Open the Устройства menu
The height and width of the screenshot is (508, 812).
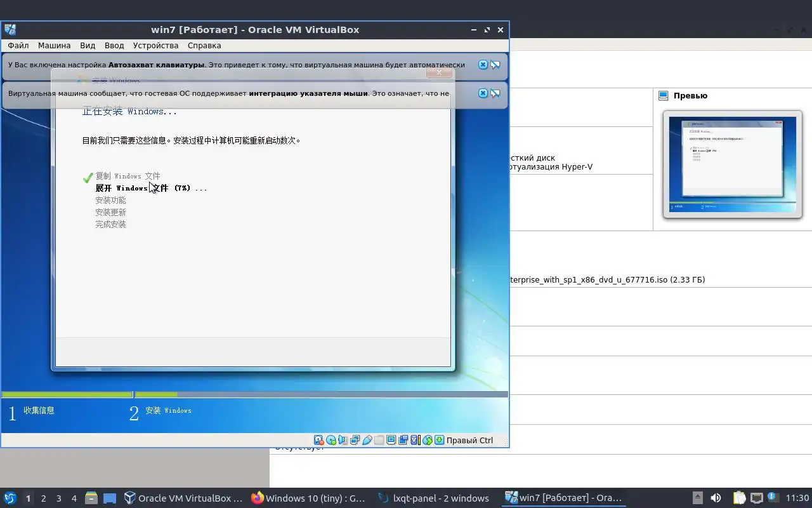[155, 46]
